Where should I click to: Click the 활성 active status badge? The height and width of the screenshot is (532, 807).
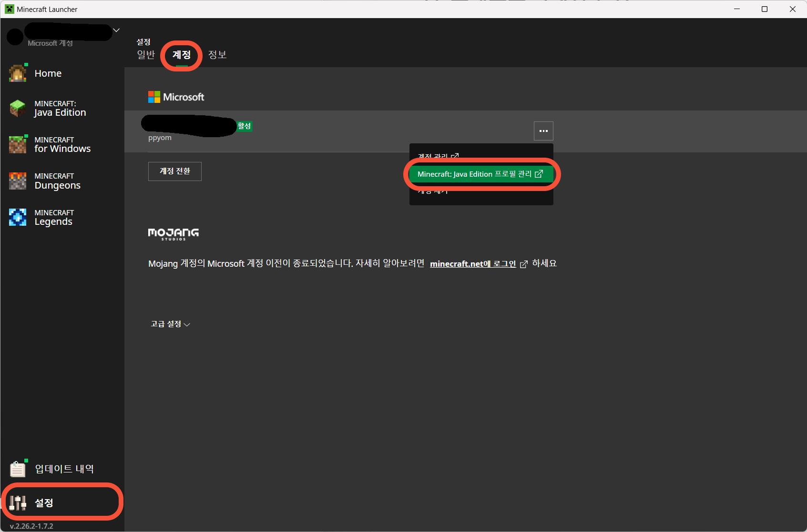pos(244,126)
